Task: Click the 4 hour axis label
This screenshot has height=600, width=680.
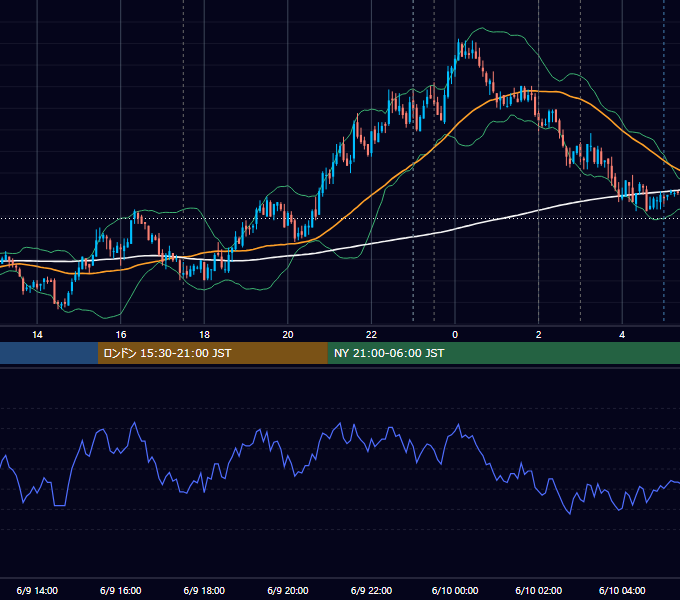Action: click(x=622, y=335)
